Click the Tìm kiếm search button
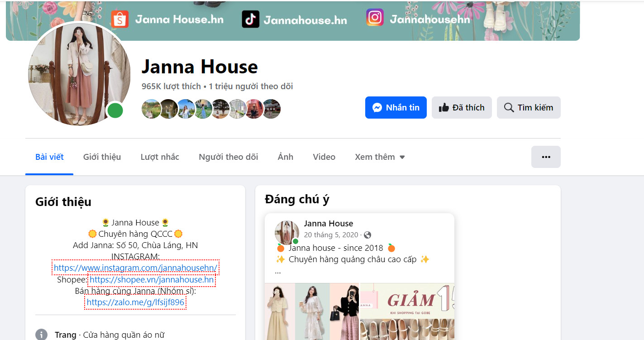644x340 pixels. pyautogui.click(x=529, y=108)
